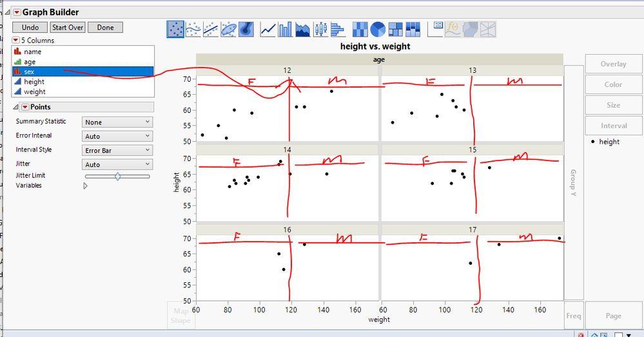Screen dimensions: 644x337
Task: Open the Error Interval dropdown
Action: (117, 136)
